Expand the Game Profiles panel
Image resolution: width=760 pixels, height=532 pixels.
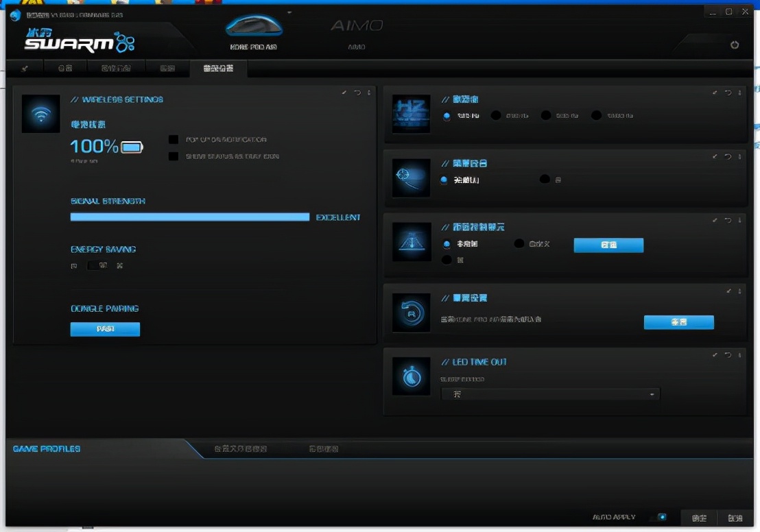[x=47, y=448]
